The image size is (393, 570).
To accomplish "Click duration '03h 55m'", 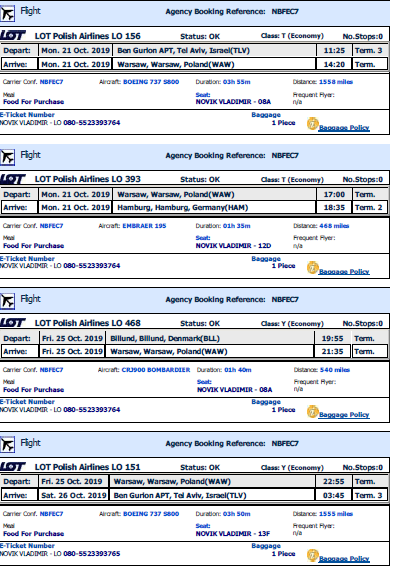I will tap(237, 82).
